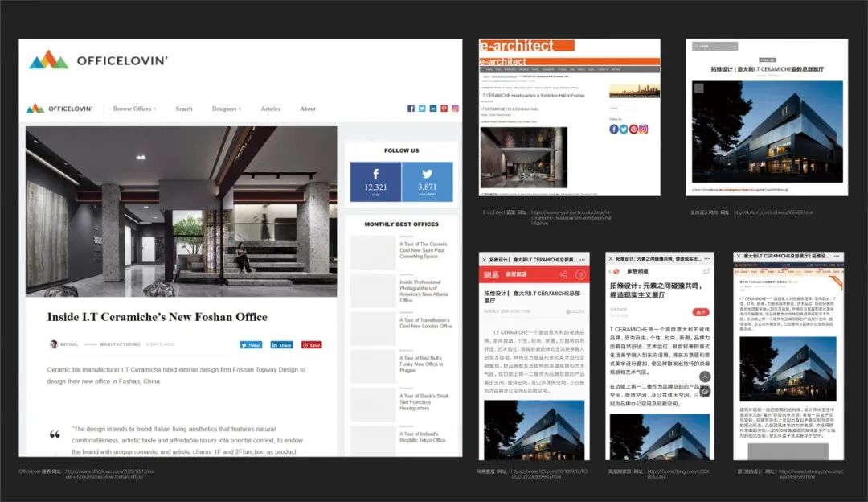
Task: Click the share icon at the right of 家居频道 header
Action: 706,271
